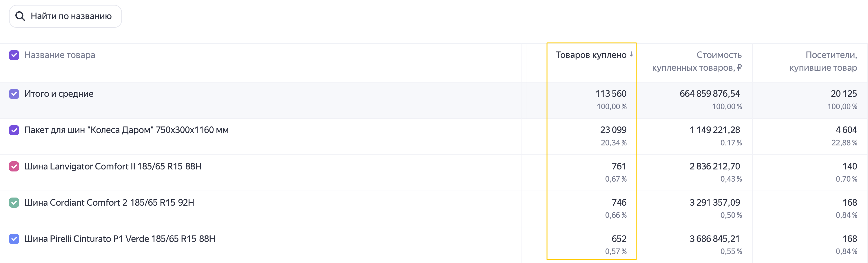
Task: Click the magnifying glass search icon
Action: tap(20, 16)
